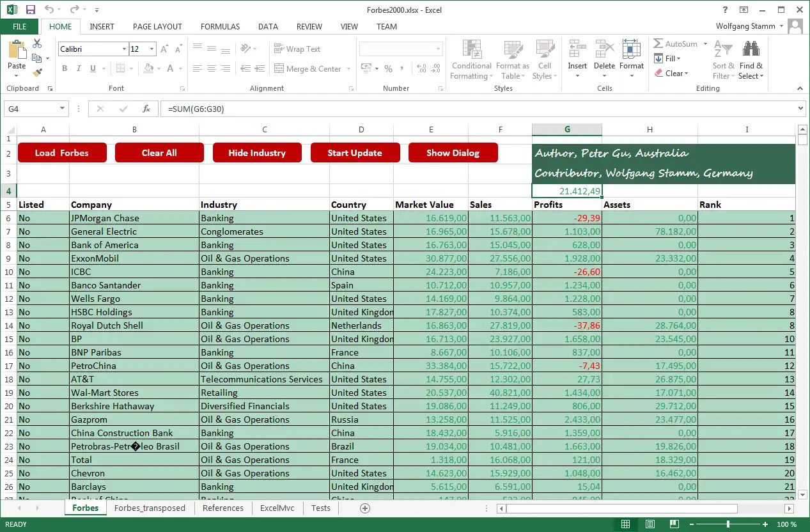Open Merge & Center dropdown arrow
Image resolution: width=810 pixels, height=532 pixels.
click(x=349, y=68)
